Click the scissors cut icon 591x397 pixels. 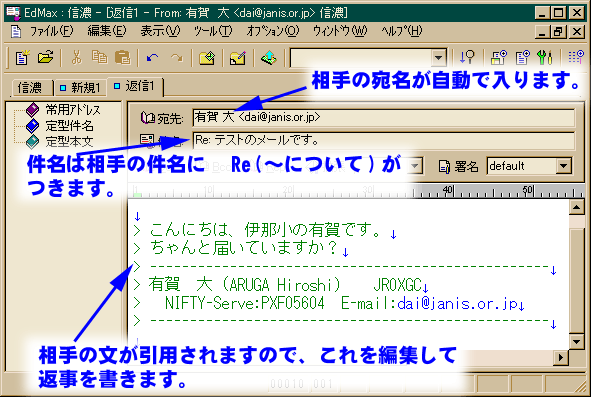[x=77, y=58]
